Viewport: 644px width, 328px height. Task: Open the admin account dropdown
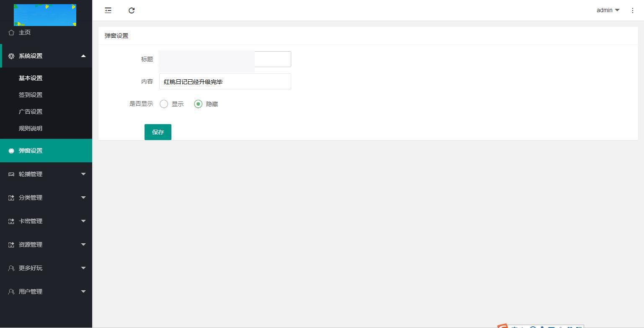point(608,10)
